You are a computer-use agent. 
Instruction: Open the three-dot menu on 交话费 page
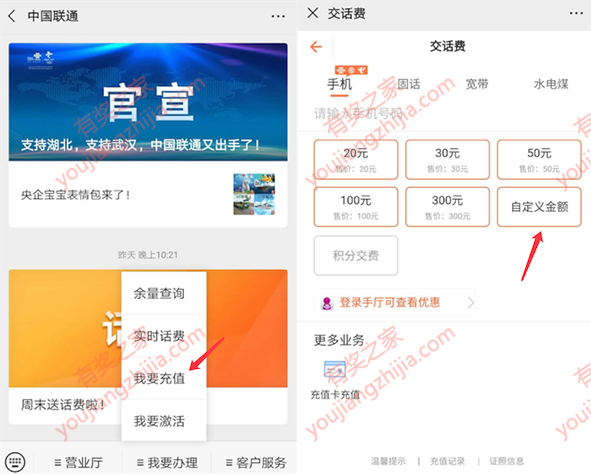point(577,13)
